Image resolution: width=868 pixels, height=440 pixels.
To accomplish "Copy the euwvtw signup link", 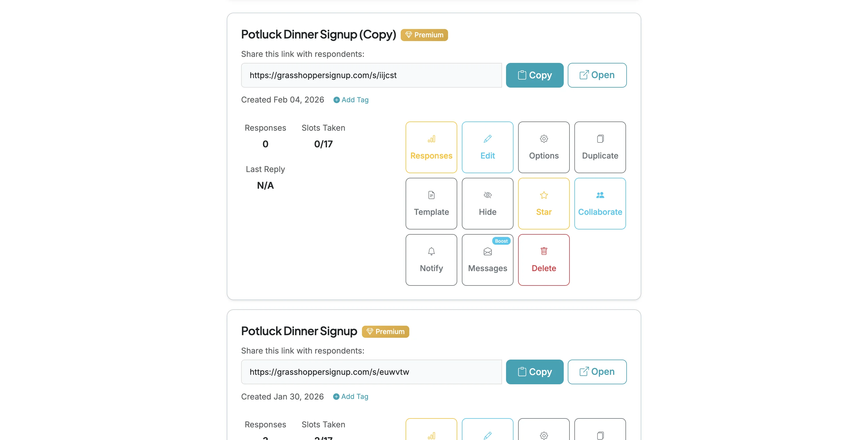I will click(x=535, y=372).
